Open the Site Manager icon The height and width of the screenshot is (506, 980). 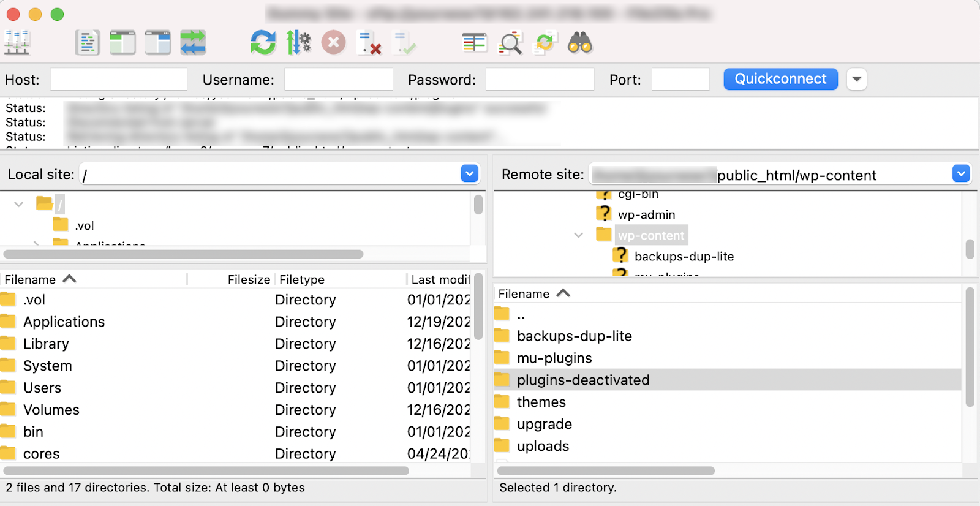[17, 43]
